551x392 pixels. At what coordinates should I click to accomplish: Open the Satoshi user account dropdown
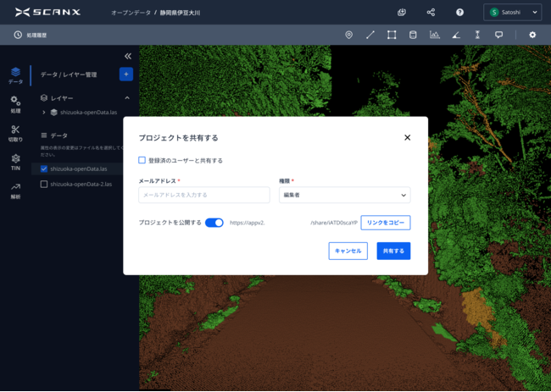click(x=512, y=13)
